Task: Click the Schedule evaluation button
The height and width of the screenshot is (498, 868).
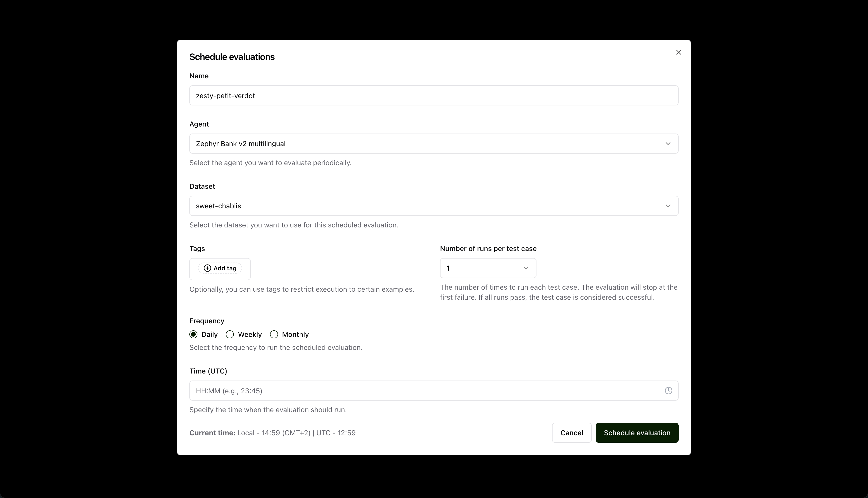Action: (637, 433)
